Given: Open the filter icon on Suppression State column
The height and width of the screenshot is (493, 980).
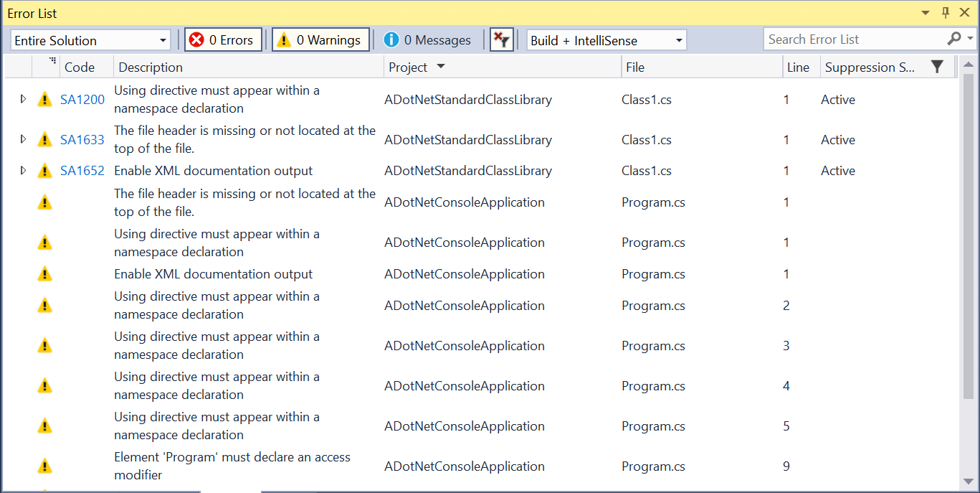Looking at the screenshot, I should click(937, 66).
